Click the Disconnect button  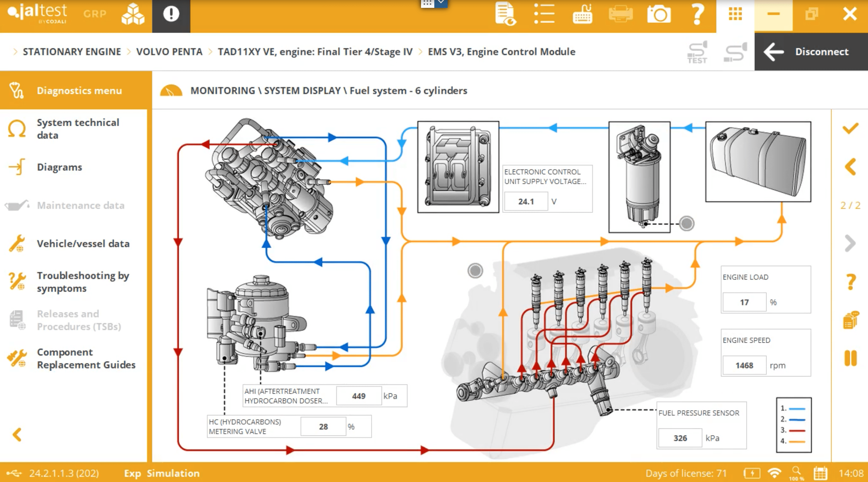(x=811, y=52)
